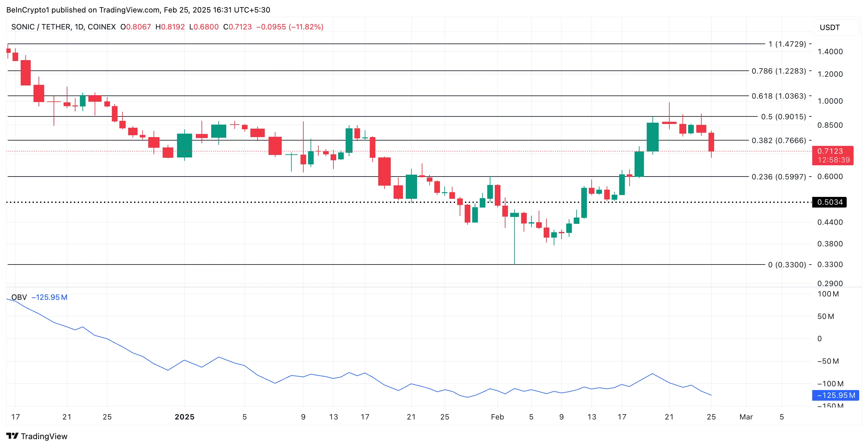The height and width of the screenshot is (447, 868).
Task: Click the TradingView wordmark text
Action: pyautogui.click(x=44, y=436)
